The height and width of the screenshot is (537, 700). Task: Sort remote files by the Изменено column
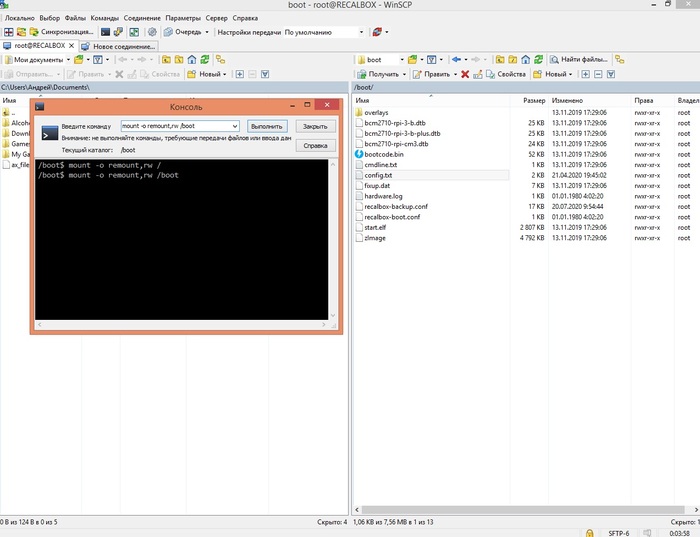click(566, 101)
